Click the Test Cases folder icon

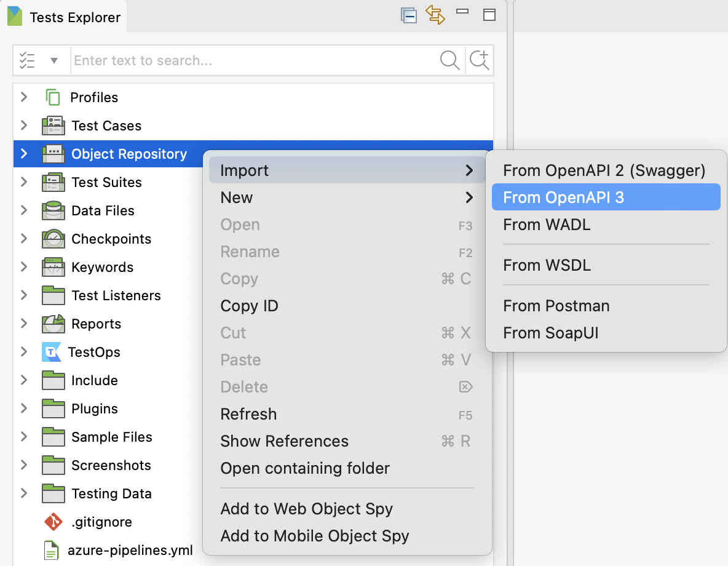pos(53,126)
